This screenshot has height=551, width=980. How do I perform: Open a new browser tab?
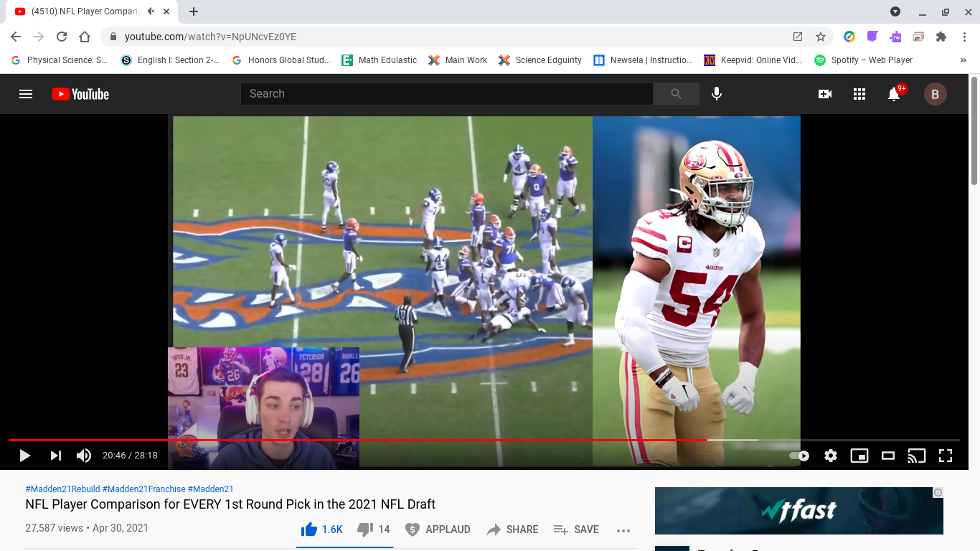pos(194,11)
